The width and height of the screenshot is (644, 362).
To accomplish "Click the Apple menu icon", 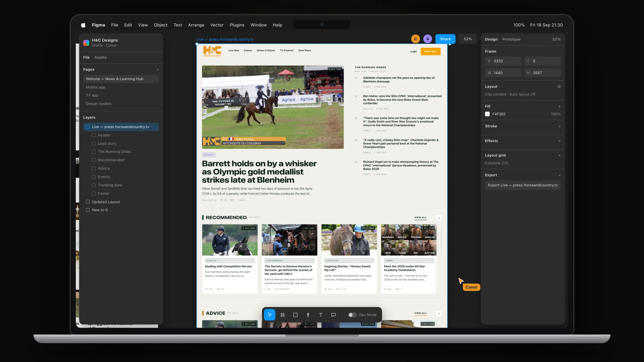I will pos(83,25).
